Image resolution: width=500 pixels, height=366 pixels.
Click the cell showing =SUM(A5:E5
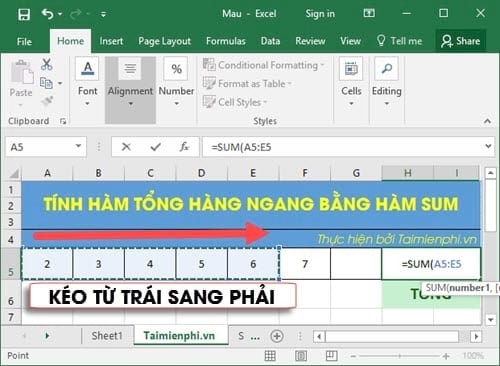[431, 264]
